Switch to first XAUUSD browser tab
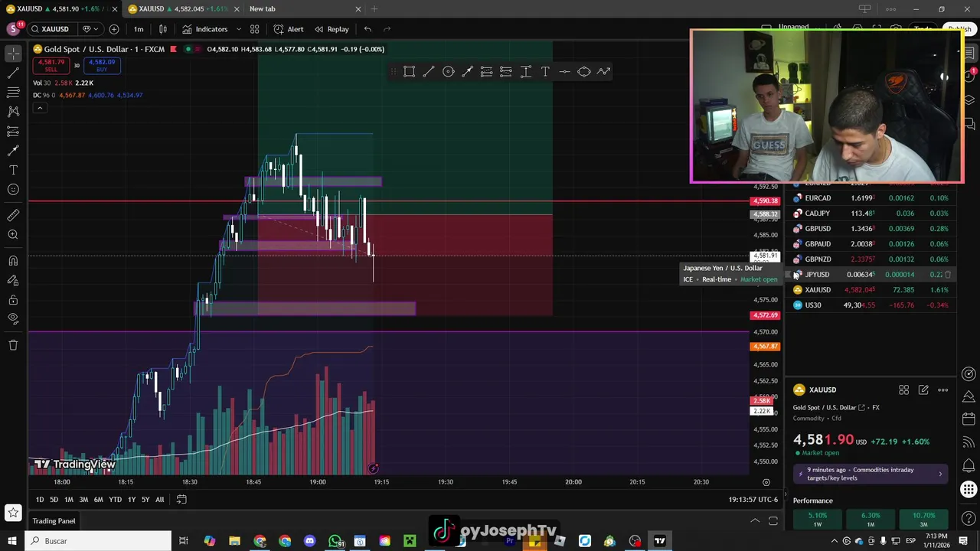 coord(61,8)
